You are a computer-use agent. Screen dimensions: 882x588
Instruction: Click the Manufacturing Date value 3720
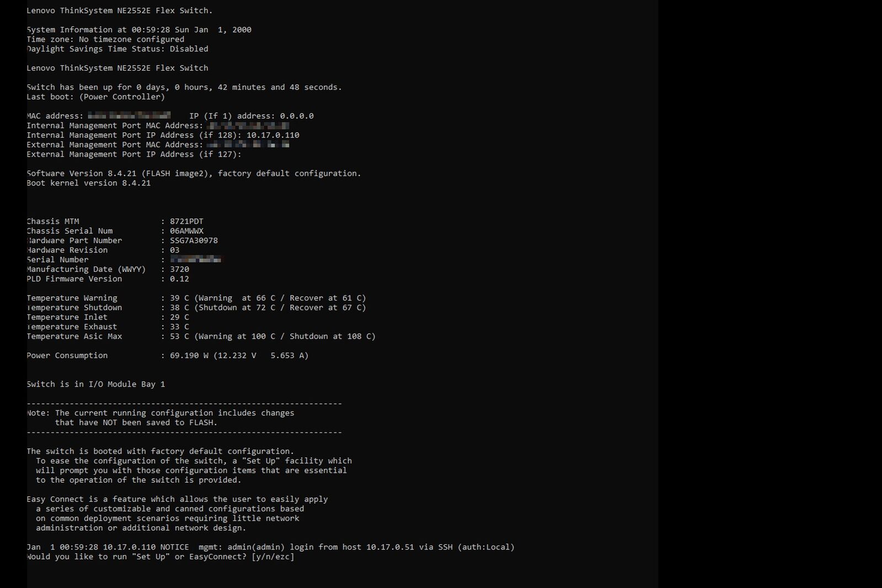(179, 269)
